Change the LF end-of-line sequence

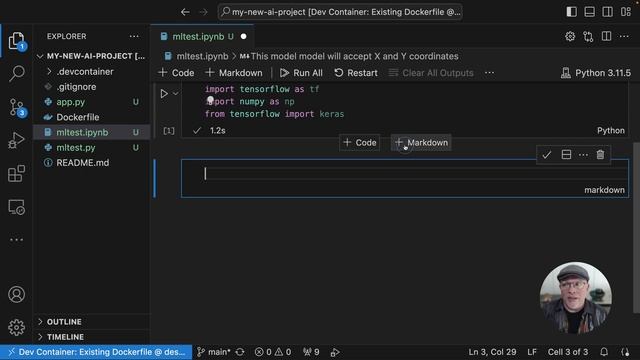pos(532,352)
